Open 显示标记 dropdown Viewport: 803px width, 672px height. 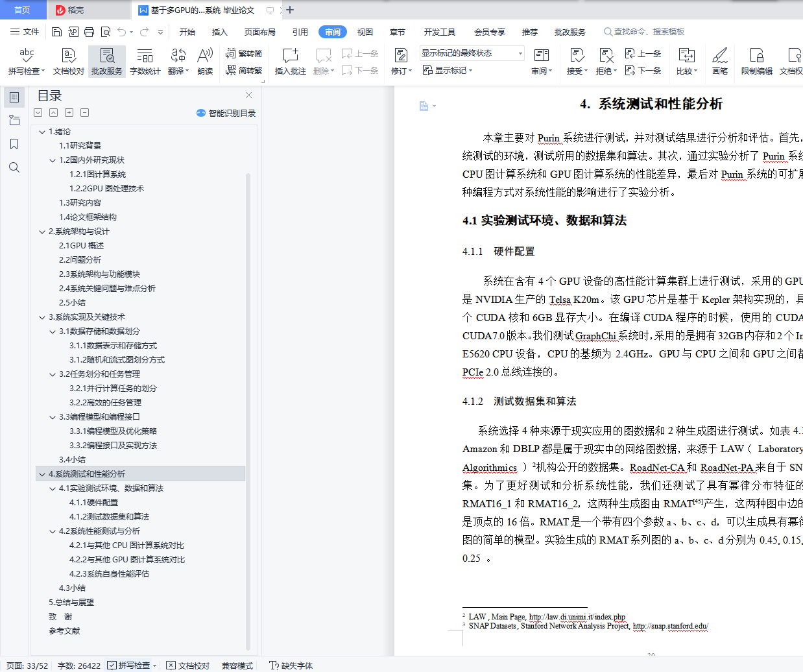[448, 70]
